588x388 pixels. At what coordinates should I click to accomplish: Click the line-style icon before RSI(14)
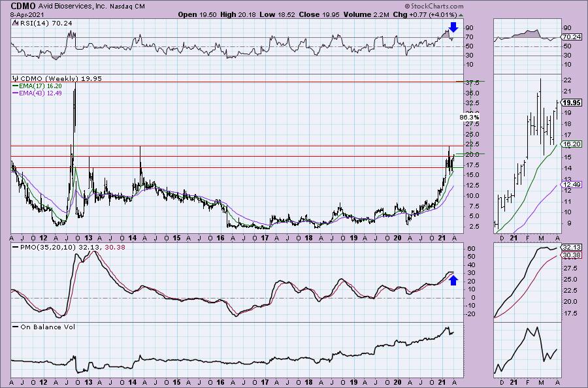(16, 24)
